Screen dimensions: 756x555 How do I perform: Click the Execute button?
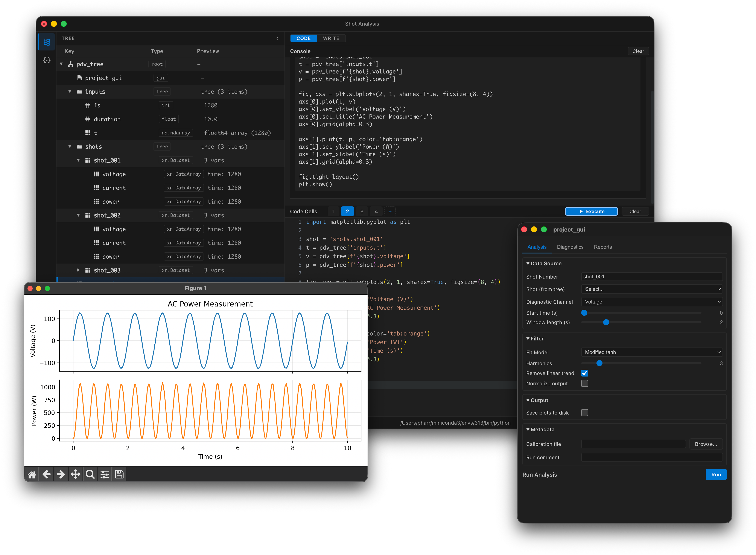(x=592, y=212)
